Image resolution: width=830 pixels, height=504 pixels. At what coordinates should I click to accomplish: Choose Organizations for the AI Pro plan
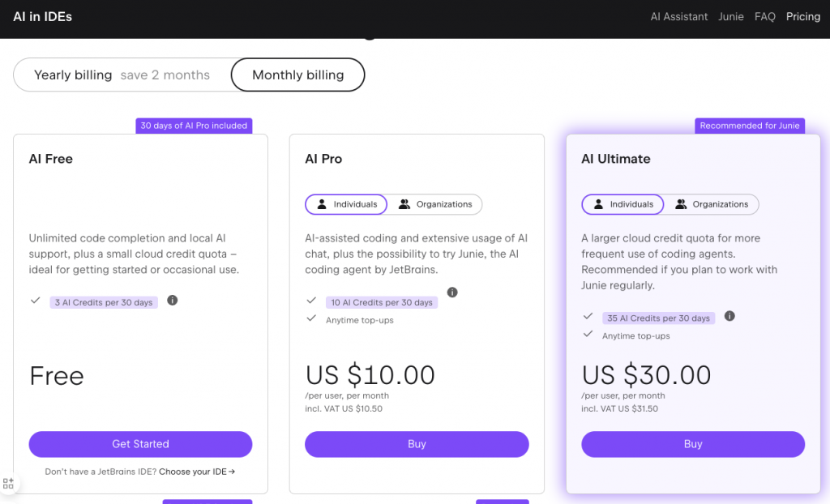pyautogui.click(x=435, y=204)
